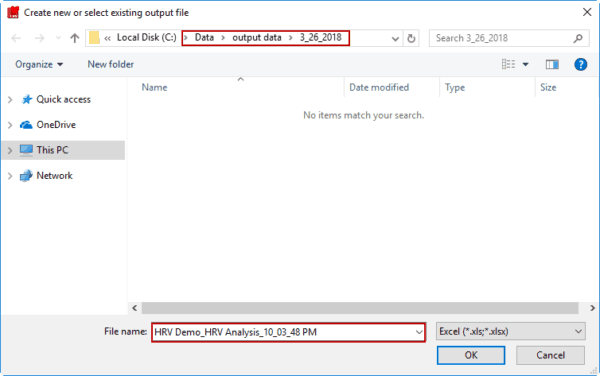This screenshot has height=376, width=600.
Task: Go back with the Back arrow
Action: click(x=16, y=38)
